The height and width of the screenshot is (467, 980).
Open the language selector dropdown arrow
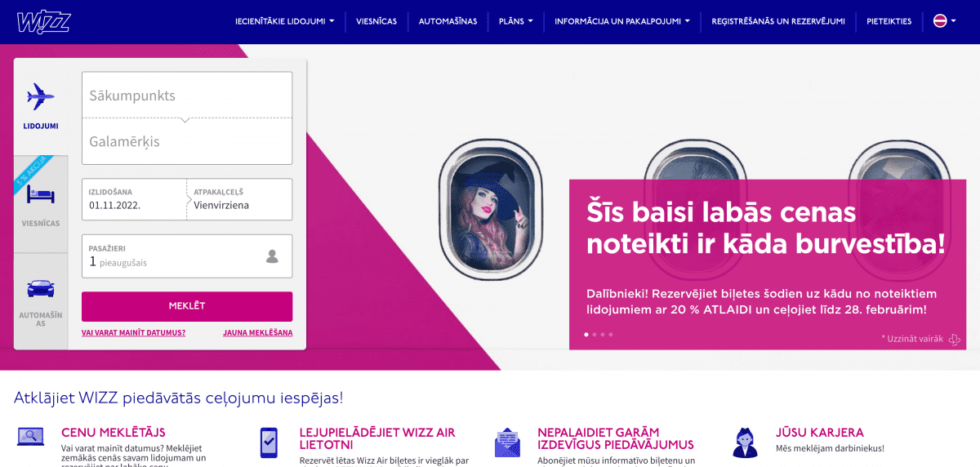tap(953, 21)
